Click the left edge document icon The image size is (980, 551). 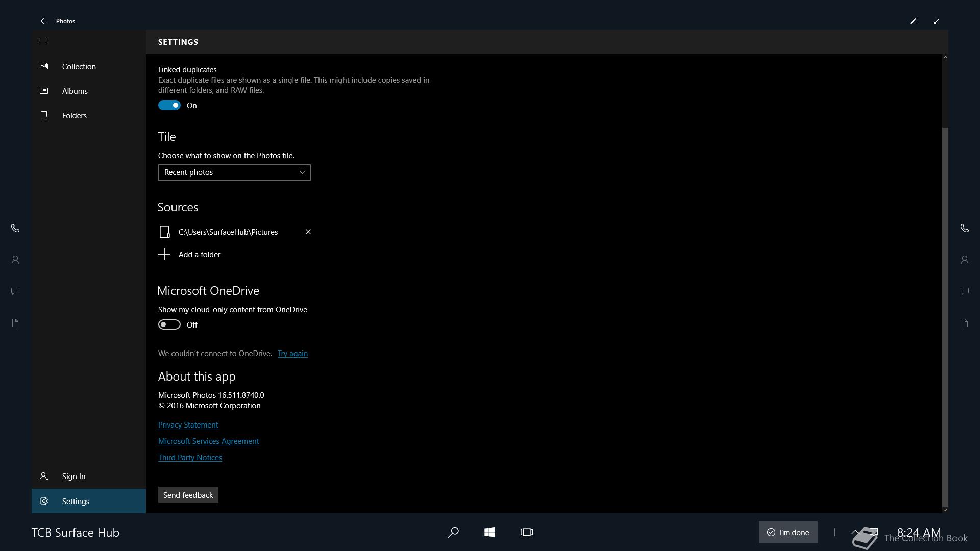pyautogui.click(x=15, y=323)
